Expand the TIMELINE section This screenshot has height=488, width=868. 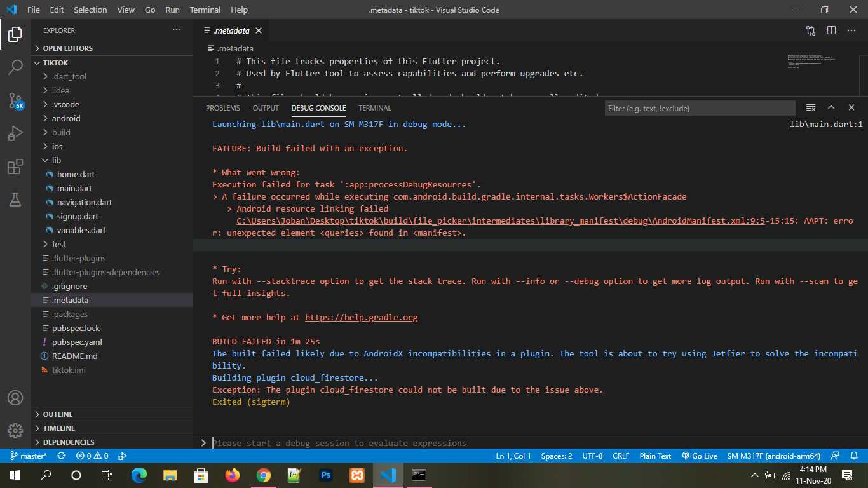(112, 428)
